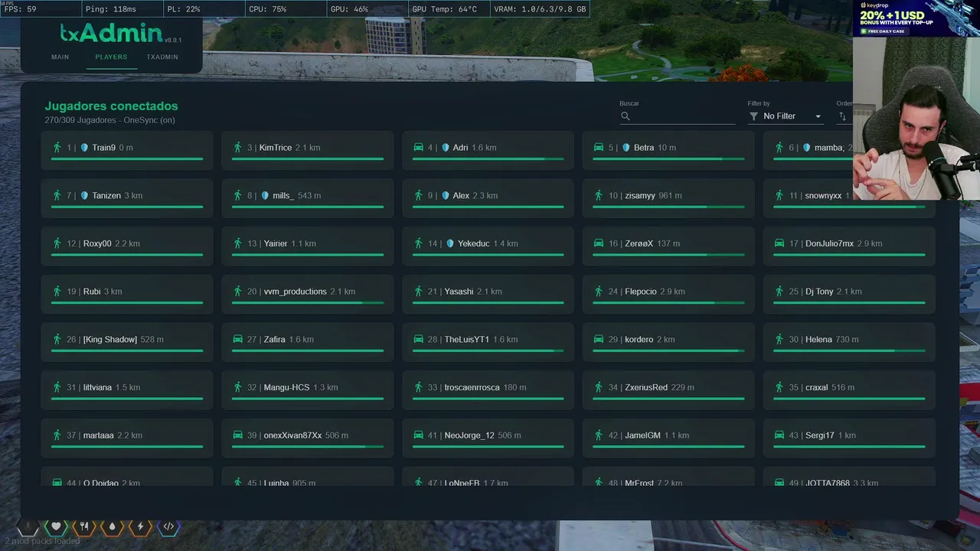The width and height of the screenshot is (980, 551).
Task: Click the health bar under Tanizen
Action: pyautogui.click(x=127, y=207)
